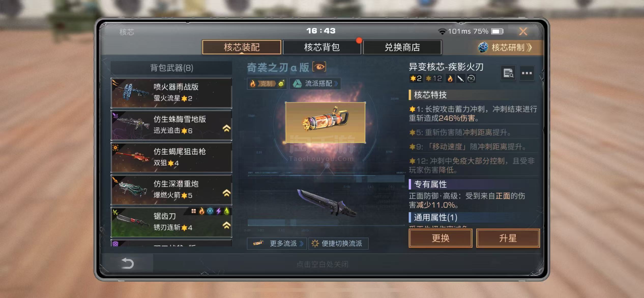
Task: Select the 喷火器雨战版 weapon entry
Action: click(171, 93)
